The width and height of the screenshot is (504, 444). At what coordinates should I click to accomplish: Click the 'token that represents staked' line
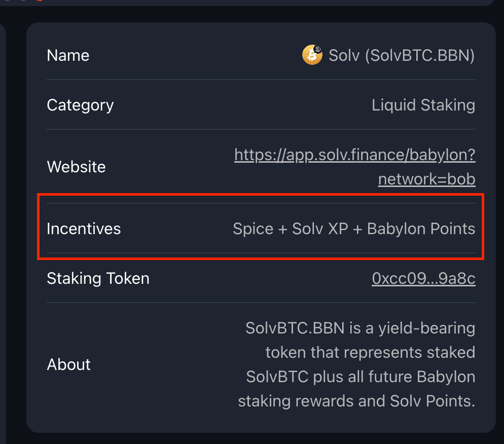[370, 352]
